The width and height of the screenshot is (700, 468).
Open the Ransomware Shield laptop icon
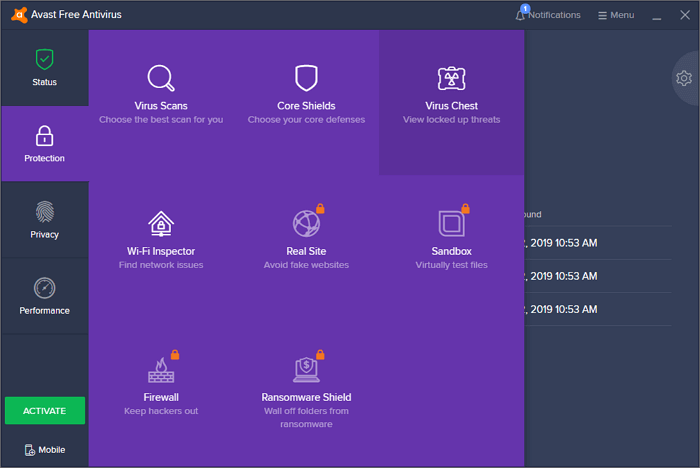(306, 370)
